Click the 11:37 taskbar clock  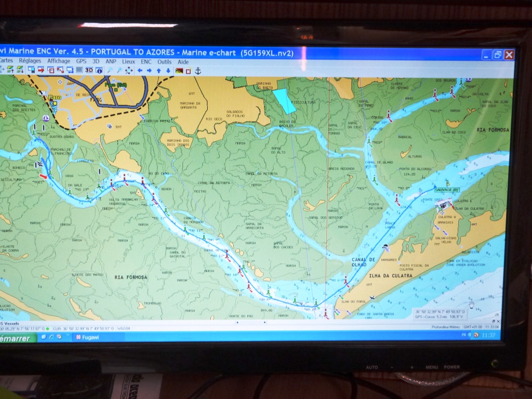[x=488, y=335]
